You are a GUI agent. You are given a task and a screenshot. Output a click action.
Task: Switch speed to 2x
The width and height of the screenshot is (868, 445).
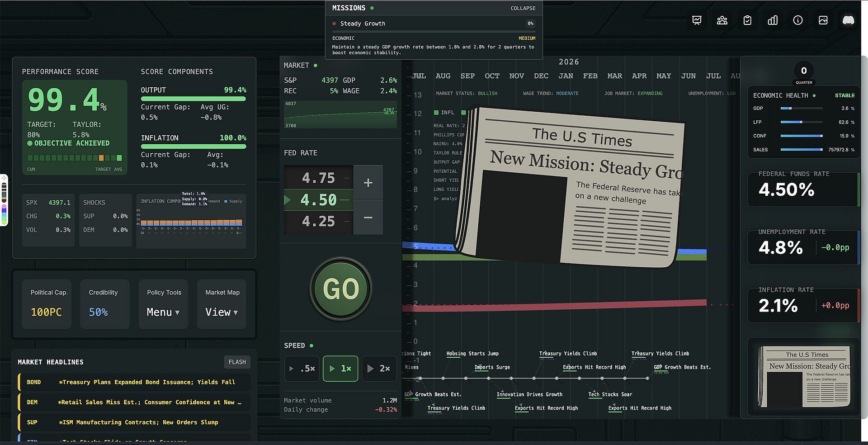[379, 369]
